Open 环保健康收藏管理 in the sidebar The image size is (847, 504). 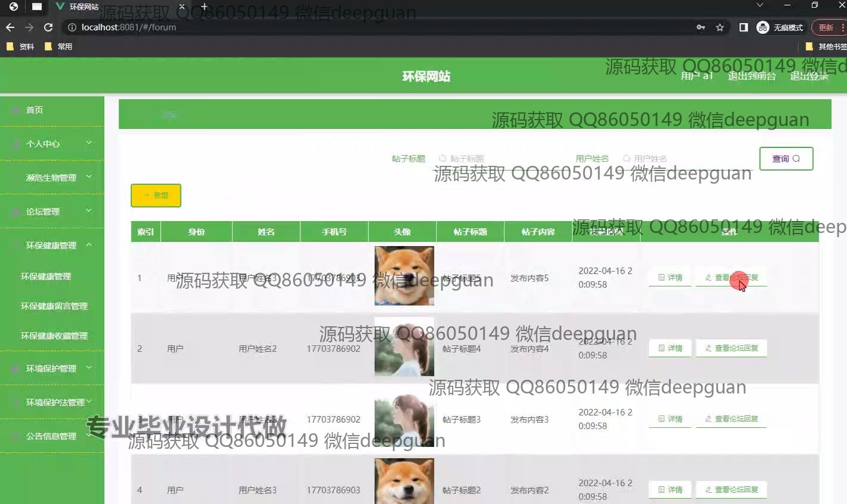54,336
